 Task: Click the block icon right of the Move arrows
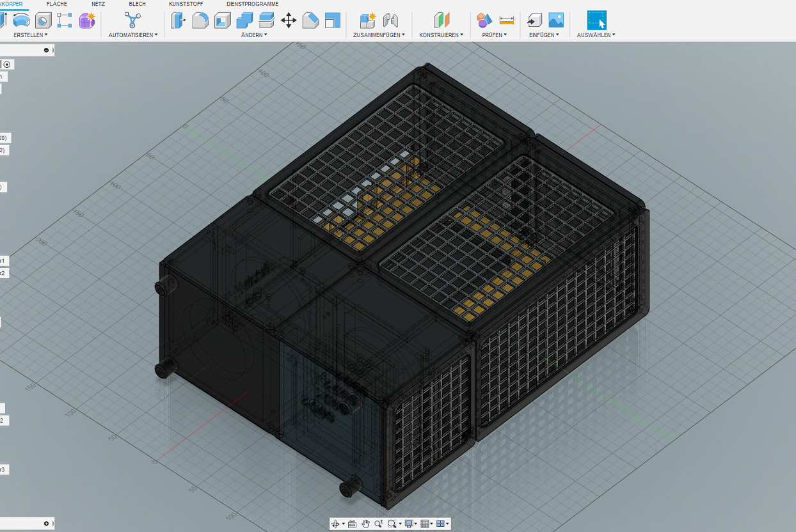point(310,20)
